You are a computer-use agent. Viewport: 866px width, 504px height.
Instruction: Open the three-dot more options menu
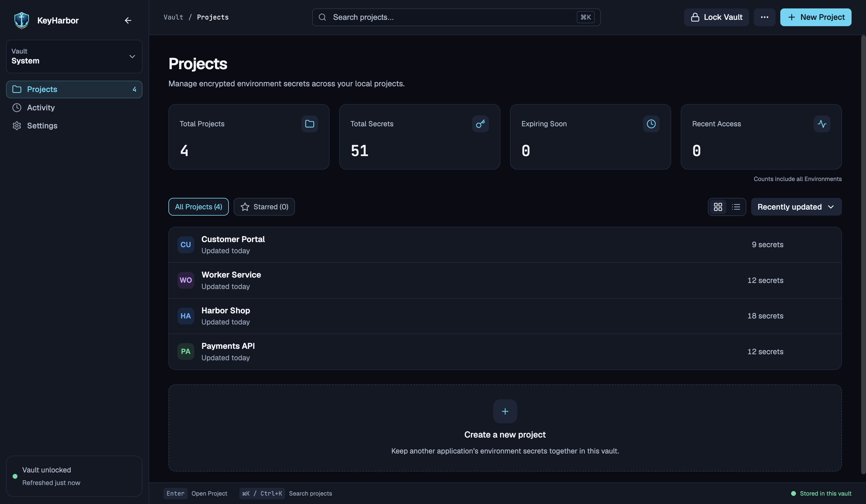tap(764, 17)
